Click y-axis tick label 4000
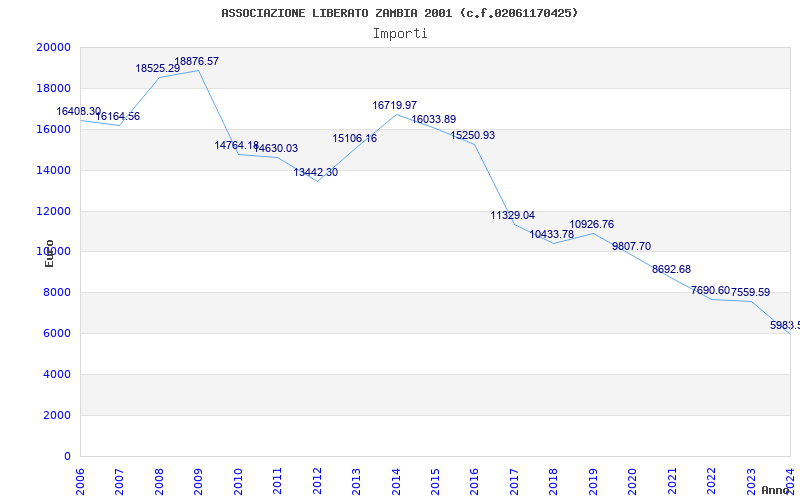 click(x=56, y=374)
